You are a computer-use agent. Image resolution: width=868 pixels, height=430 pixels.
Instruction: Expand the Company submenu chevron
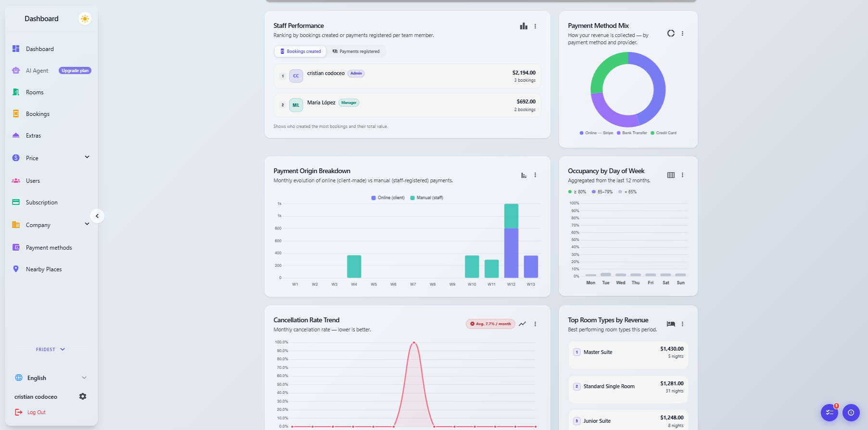point(87,224)
